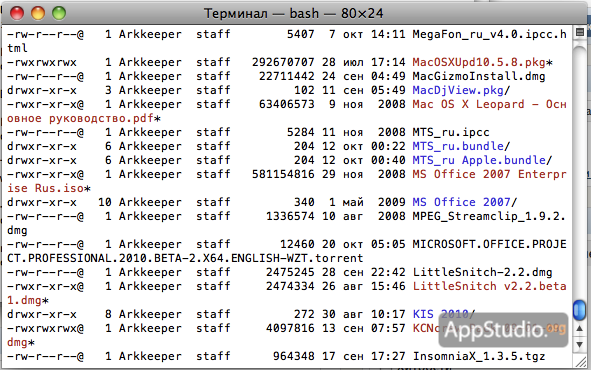Click the text MICROSOFT.OFFICE.PROJE
Image resolution: width=591 pixels, height=370 pixels.
[x=489, y=244]
